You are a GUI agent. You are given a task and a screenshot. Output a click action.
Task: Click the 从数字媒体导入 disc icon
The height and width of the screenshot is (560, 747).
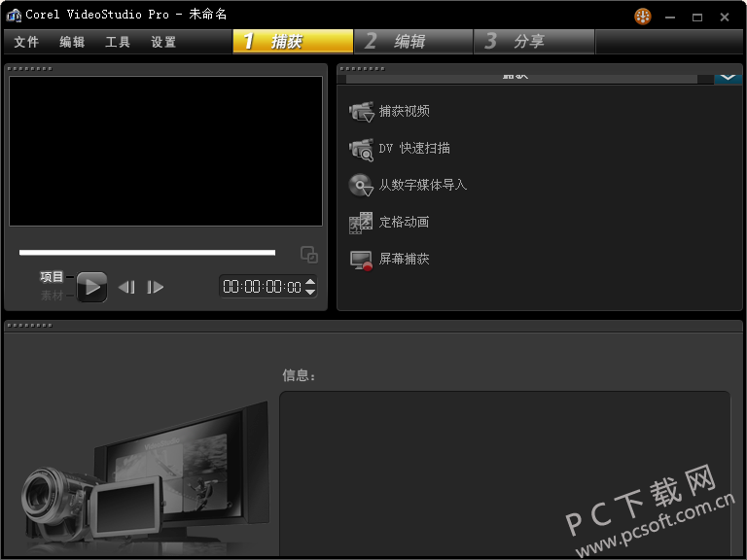tap(361, 186)
